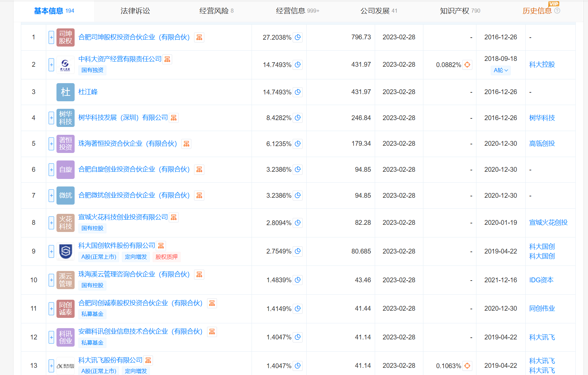Switch to 经营信息 tab
588x375 pixels.
(x=297, y=11)
